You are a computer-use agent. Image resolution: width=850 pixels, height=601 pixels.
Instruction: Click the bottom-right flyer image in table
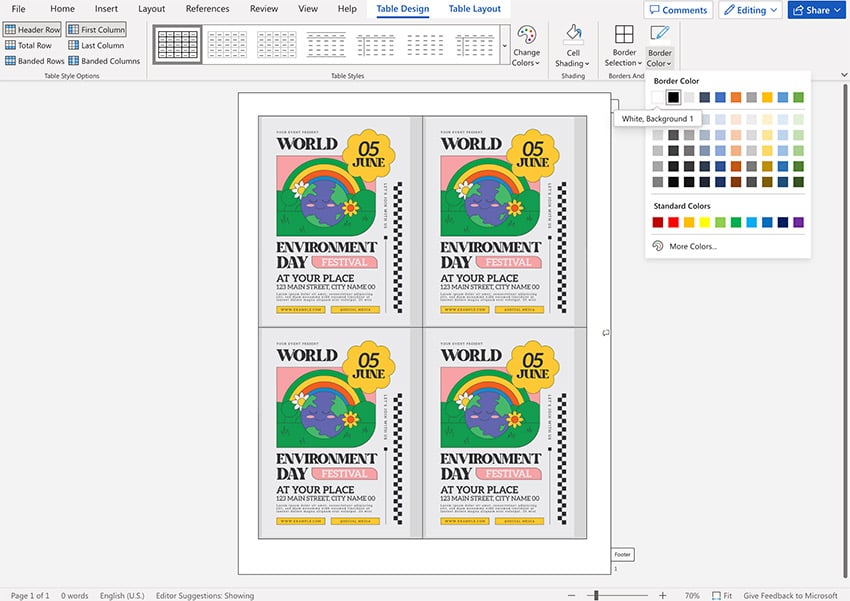click(505, 433)
